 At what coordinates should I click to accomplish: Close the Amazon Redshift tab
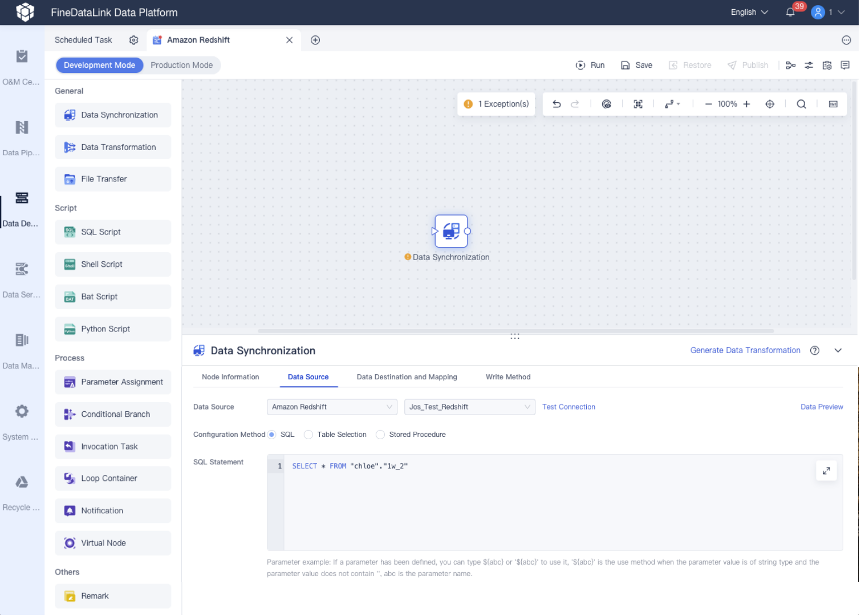tap(289, 40)
